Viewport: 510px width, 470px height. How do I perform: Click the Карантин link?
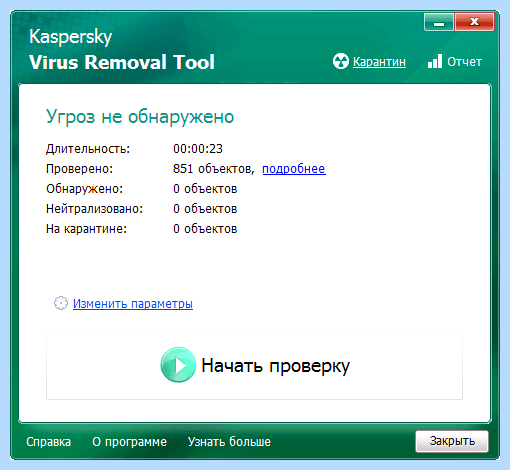[x=379, y=62]
